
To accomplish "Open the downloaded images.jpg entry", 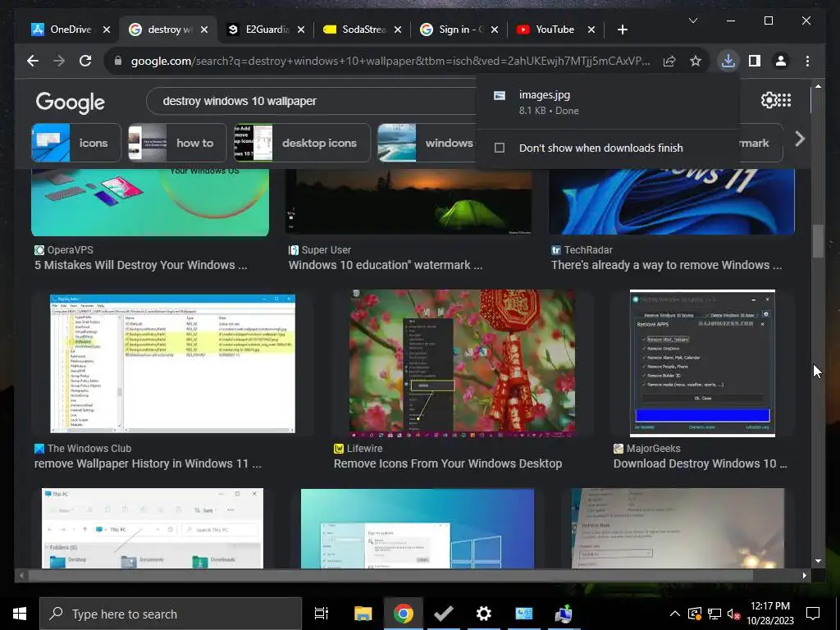I will coord(608,103).
